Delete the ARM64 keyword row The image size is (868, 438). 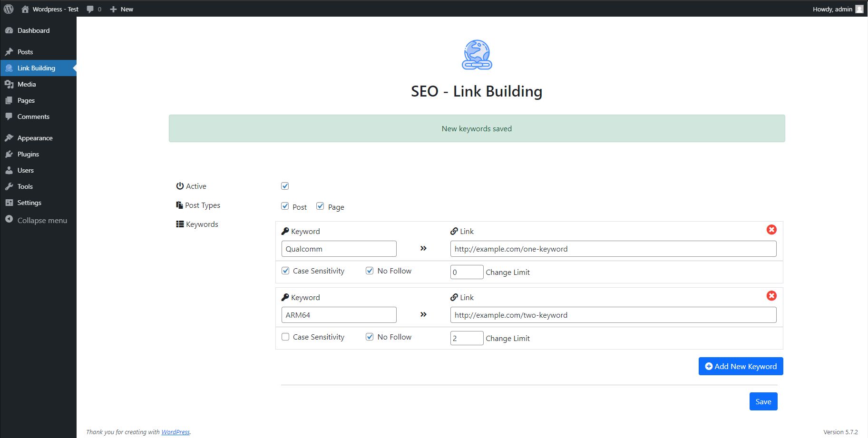coord(771,296)
